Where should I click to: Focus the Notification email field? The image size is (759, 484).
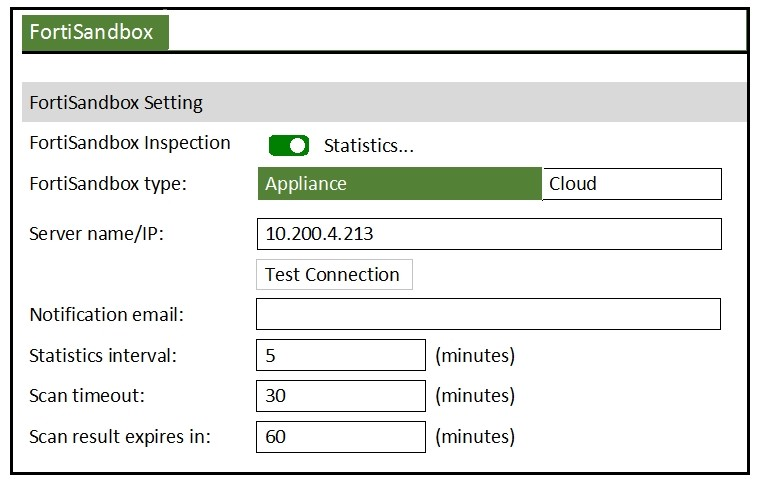coord(488,314)
